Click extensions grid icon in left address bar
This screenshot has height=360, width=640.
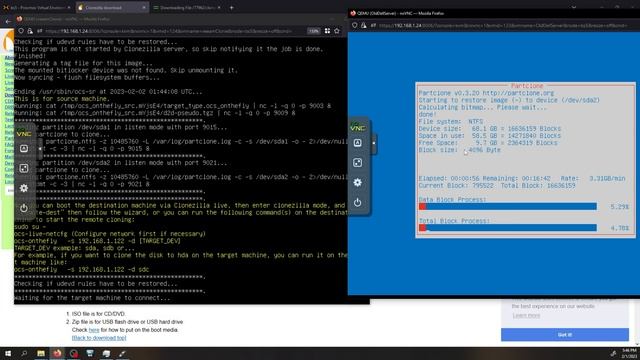click(x=327, y=31)
